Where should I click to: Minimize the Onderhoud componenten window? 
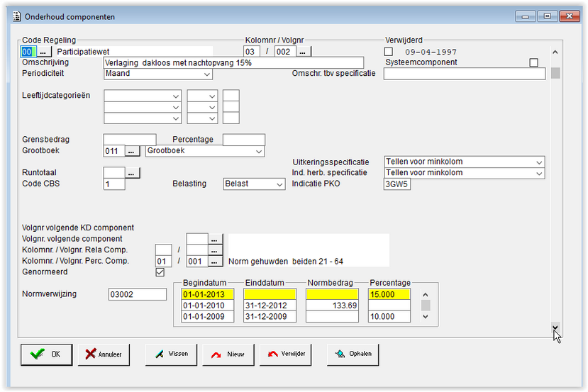(526, 16)
